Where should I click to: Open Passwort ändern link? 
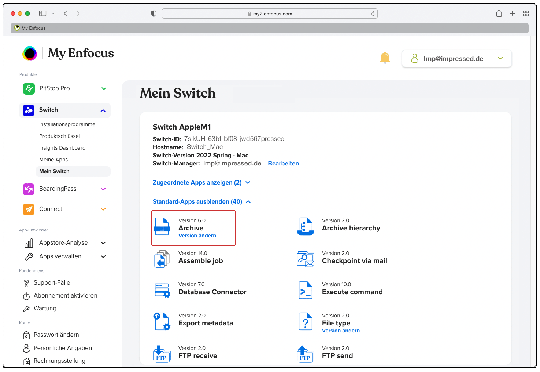pos(56,335)
